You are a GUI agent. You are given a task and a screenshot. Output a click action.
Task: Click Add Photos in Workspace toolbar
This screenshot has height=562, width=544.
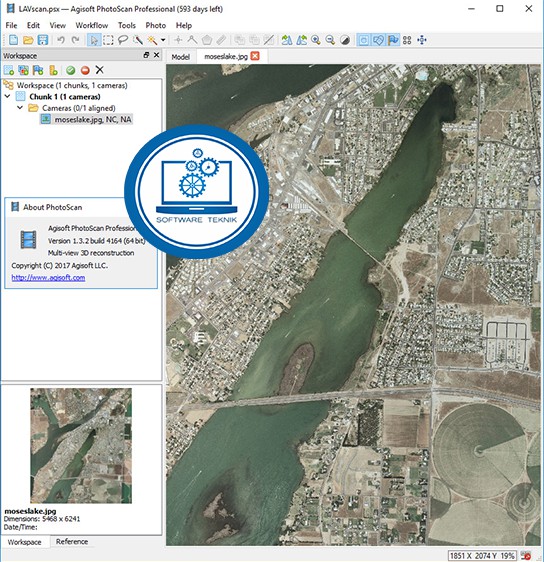24,70
